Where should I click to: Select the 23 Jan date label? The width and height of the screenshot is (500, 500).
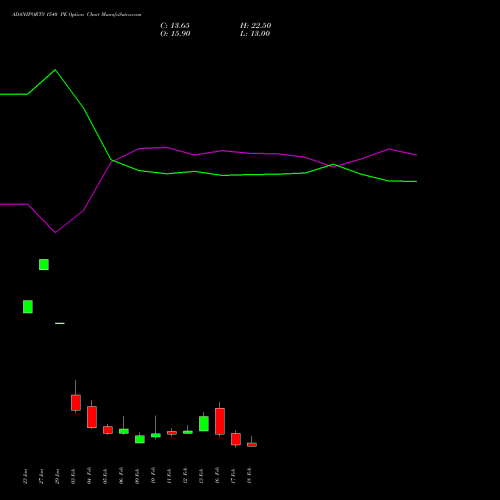point(26,476)
